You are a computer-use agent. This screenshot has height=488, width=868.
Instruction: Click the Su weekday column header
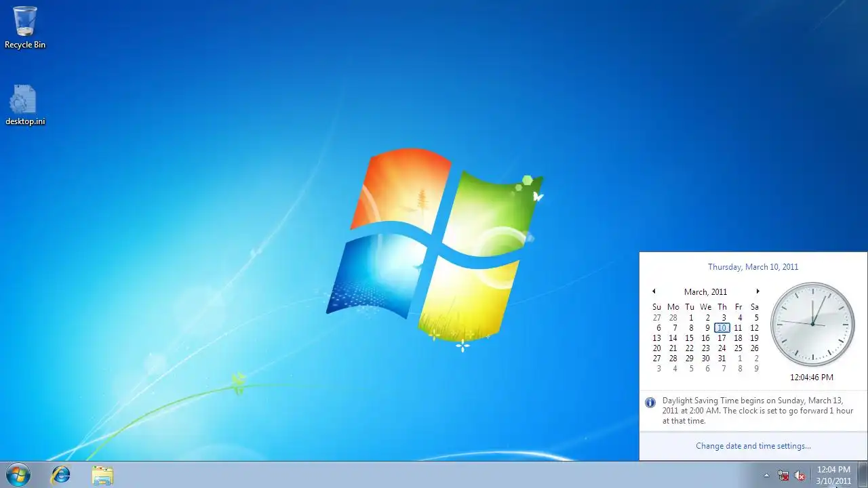point(656,307)
